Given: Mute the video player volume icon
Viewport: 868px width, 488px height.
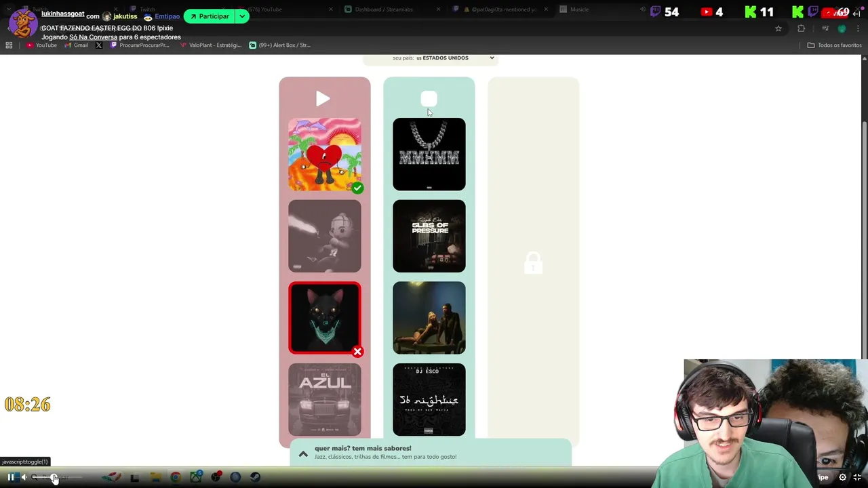Looking at the screenshot, I should tap(24, 477).
